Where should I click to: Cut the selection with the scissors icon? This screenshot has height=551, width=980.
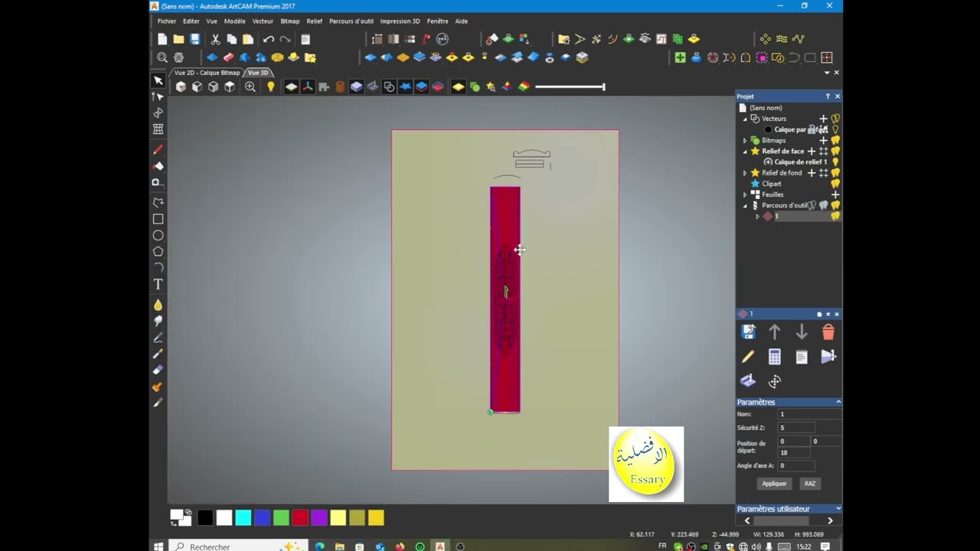click(215, 39)
